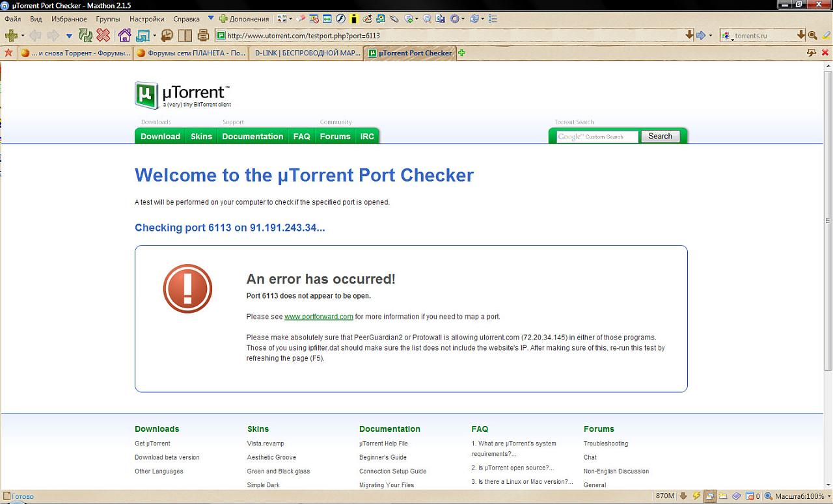This screenshot has height=504, width=833.
Task: Open dropdown arrow next to gear icon
Action: [463, 19]
